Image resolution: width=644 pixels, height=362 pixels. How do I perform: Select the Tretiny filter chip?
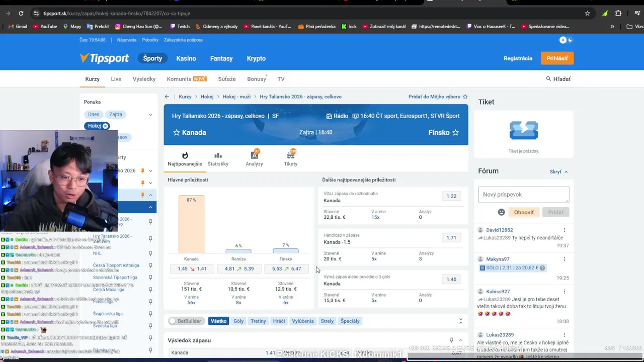(258, 321)
